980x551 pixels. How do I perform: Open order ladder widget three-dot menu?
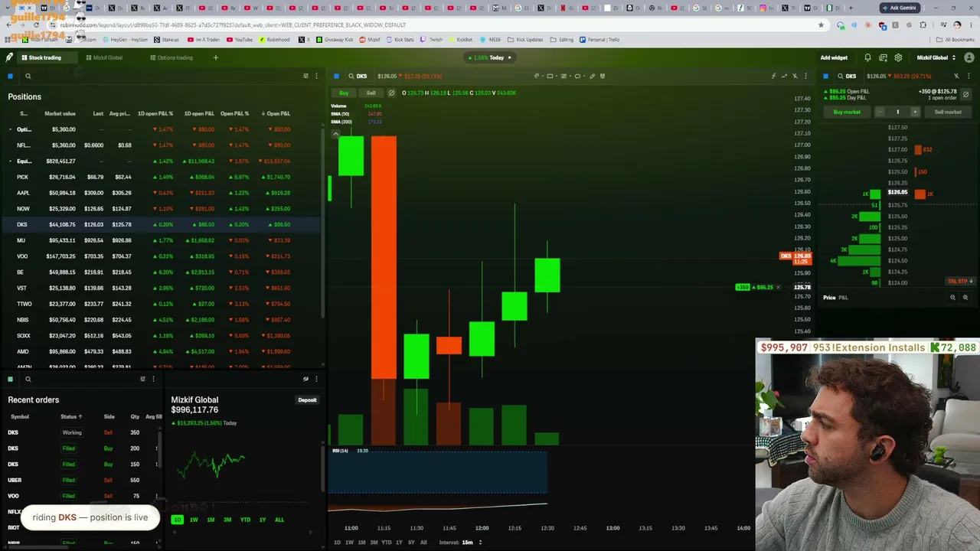(x=969, y=77)
